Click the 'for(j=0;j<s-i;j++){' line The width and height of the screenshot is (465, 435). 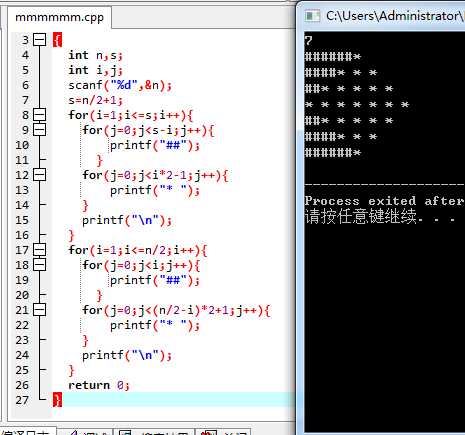click(x=148, y=130)
